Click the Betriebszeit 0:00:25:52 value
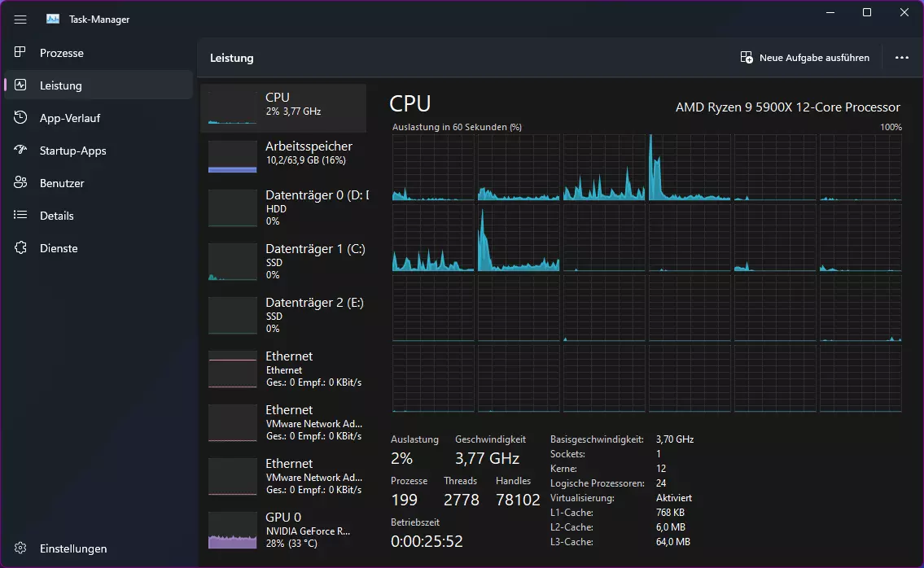The height and width of the screenshot is (568, 924). pos(427,541)
